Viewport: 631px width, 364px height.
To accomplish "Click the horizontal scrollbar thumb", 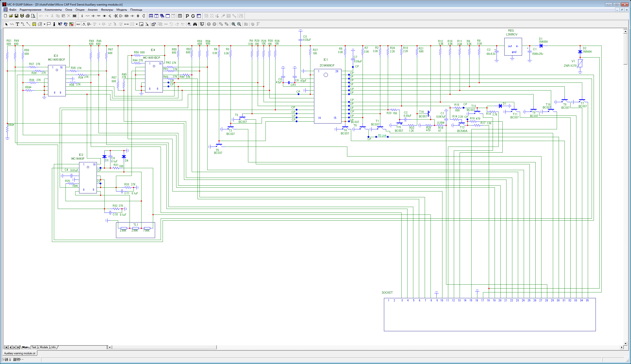I will click(164, 347).
